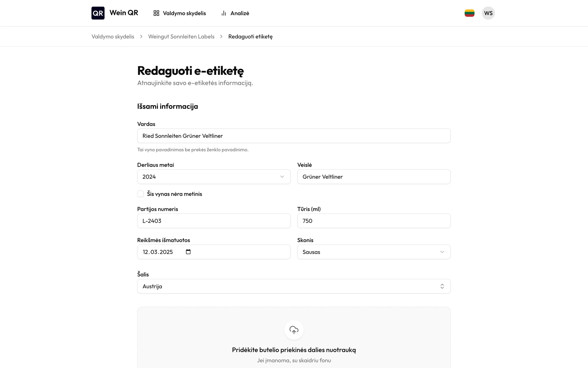The height and width of the screenshot is (368, 588).
Task: Open the Lithuanian flag language selector
Action: point(470,13)
